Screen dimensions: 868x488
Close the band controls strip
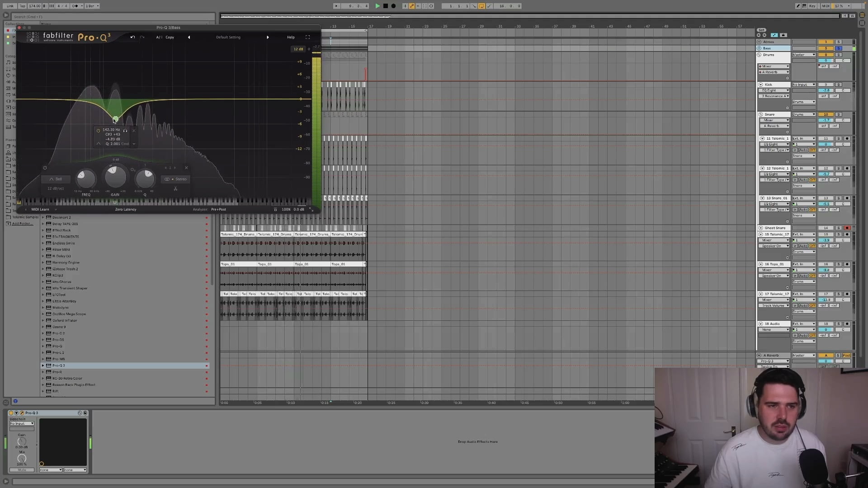186,168
